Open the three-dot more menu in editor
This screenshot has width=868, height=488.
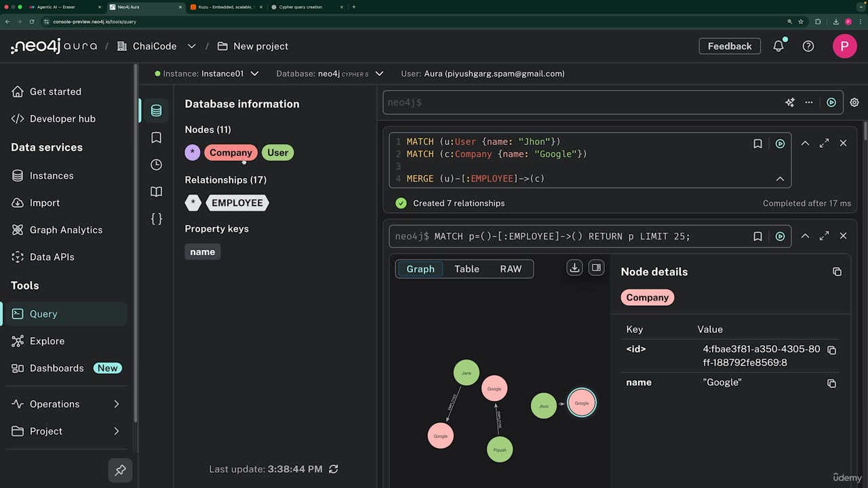(x=809, y=102)
